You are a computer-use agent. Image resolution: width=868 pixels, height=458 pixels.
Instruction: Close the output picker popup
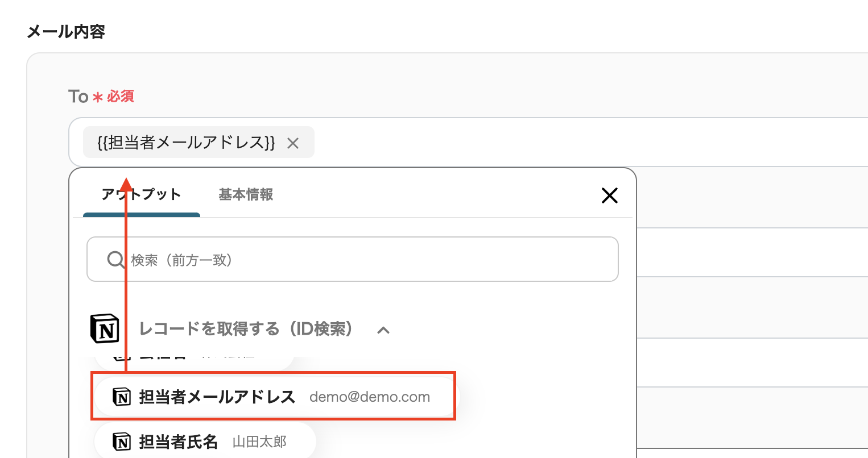[609, 195]
